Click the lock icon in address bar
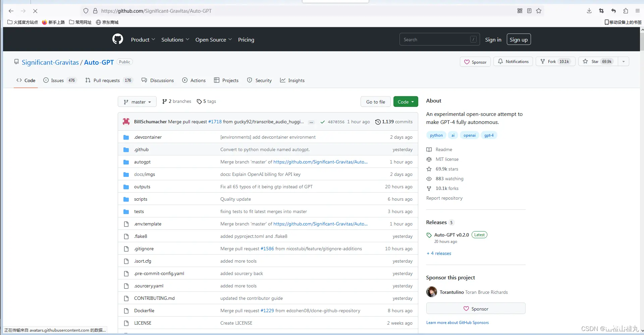The width and height of the screenshot is (644, 335). (95, 11)
